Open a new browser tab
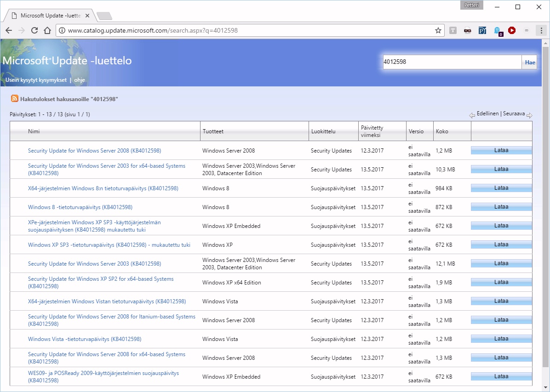This screenshot has width=550, height=392. (104, 16)
